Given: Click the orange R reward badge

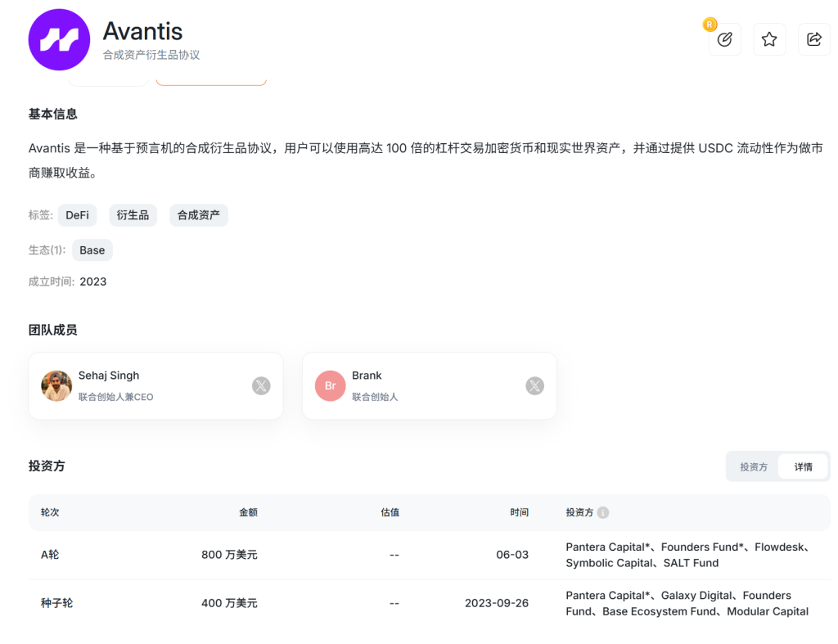Looking at the screenshot, I should tap(710, 25).
